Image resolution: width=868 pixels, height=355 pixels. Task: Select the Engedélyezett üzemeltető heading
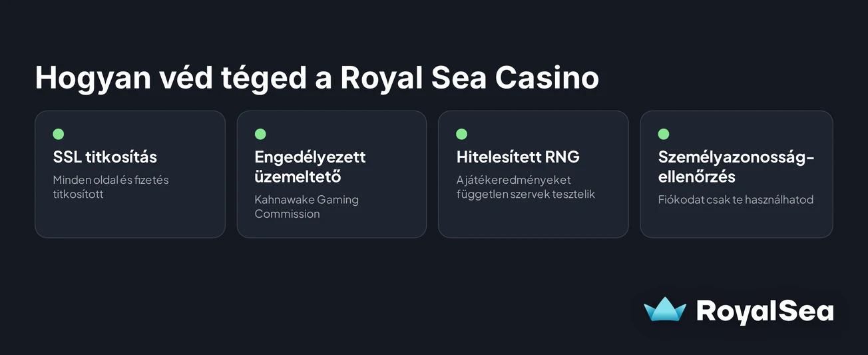coord(310,167)
